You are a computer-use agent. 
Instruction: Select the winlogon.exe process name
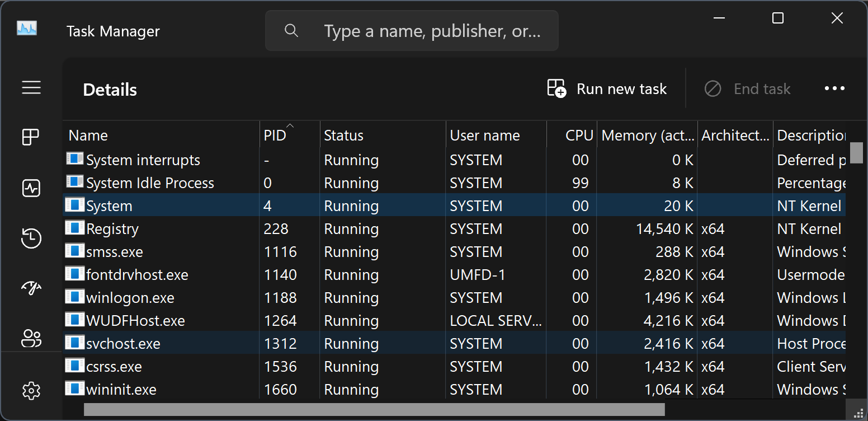tap(130, 298)
